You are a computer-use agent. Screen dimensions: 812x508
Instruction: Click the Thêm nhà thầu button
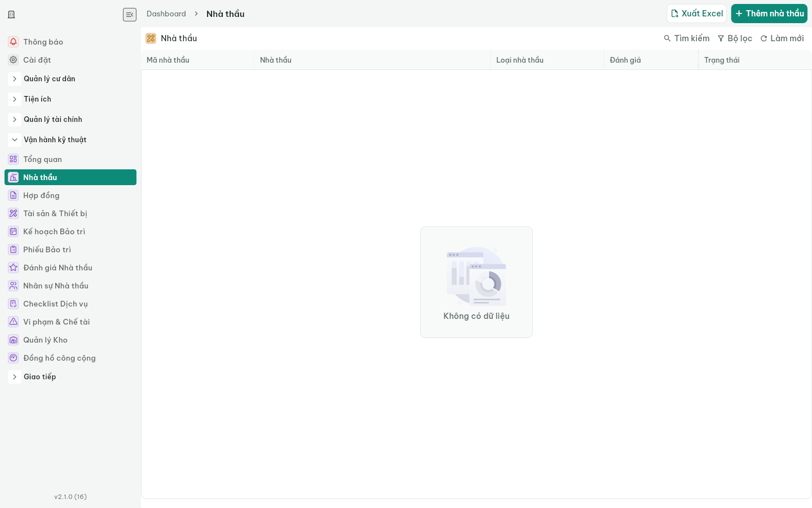[769, 14]
